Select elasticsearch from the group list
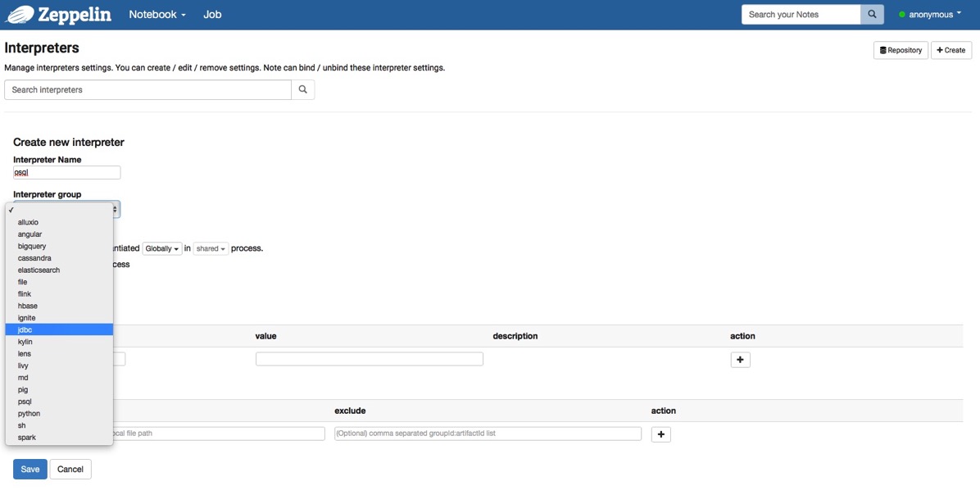The height and width of the screenshot is (495, 980). point(59,270)
